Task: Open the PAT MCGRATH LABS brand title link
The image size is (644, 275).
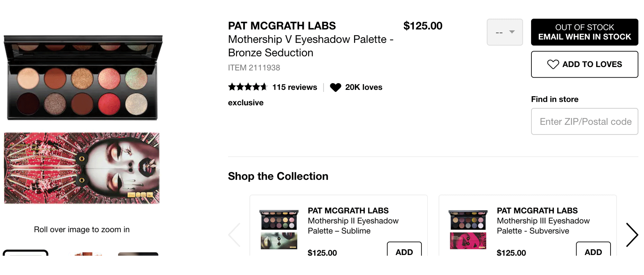Action: (281, 26)
